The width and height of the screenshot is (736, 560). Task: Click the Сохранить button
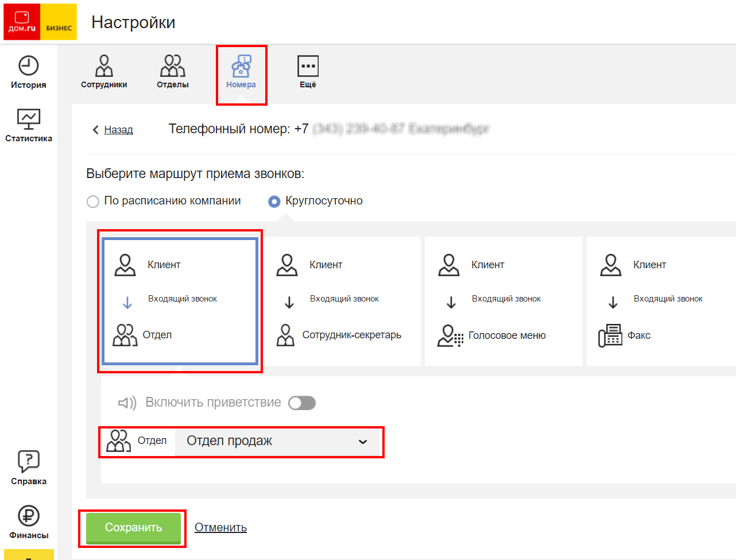[133, 527]
